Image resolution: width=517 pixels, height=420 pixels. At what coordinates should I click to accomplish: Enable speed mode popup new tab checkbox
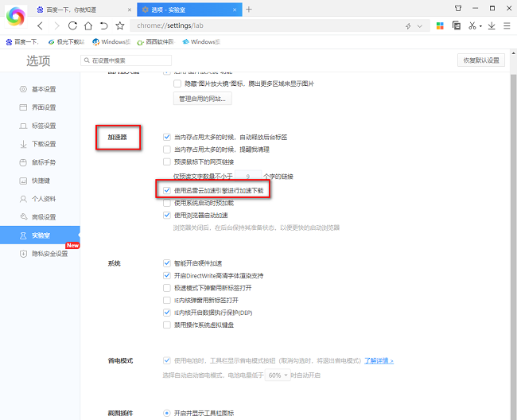[x=167, y=288]
